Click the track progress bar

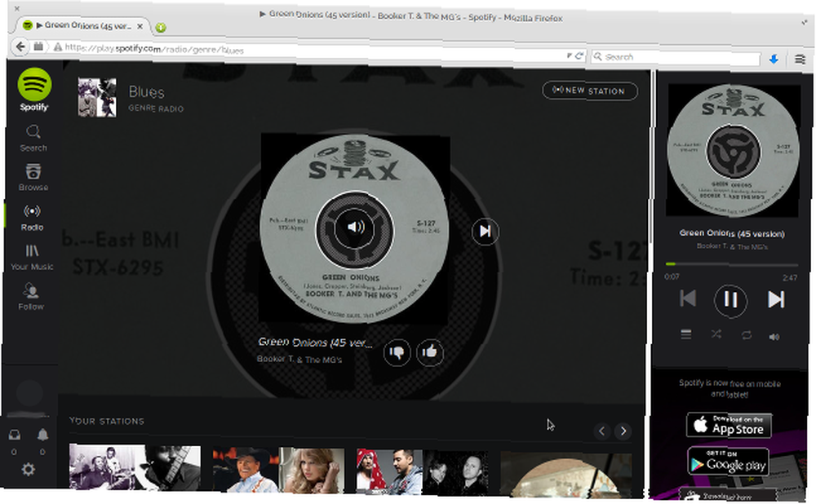[731, 265]
